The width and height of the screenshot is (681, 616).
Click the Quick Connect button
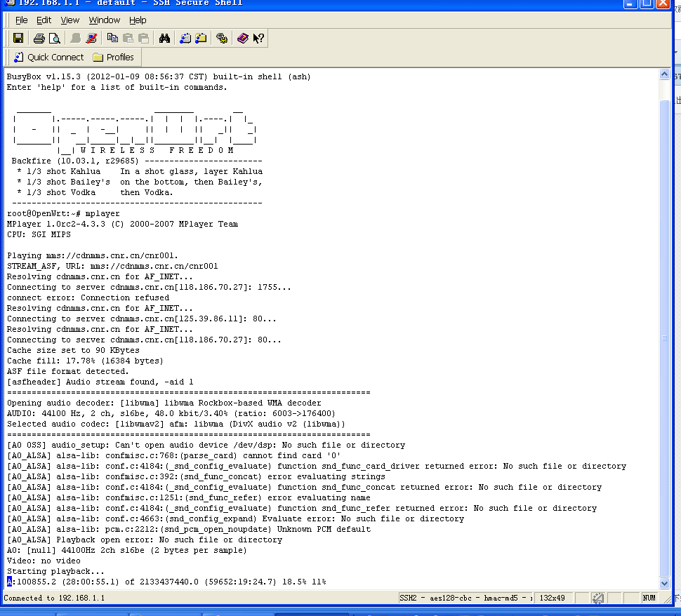point(49,58)
